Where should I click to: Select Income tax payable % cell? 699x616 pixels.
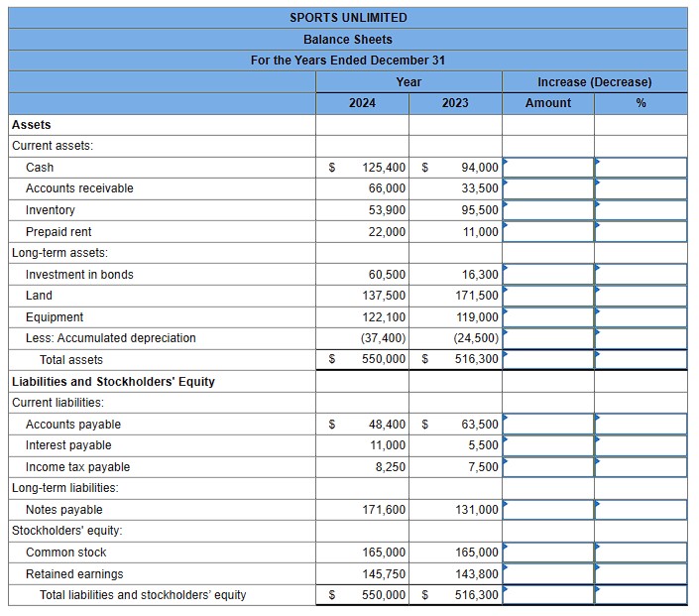(x=641, y=467)
